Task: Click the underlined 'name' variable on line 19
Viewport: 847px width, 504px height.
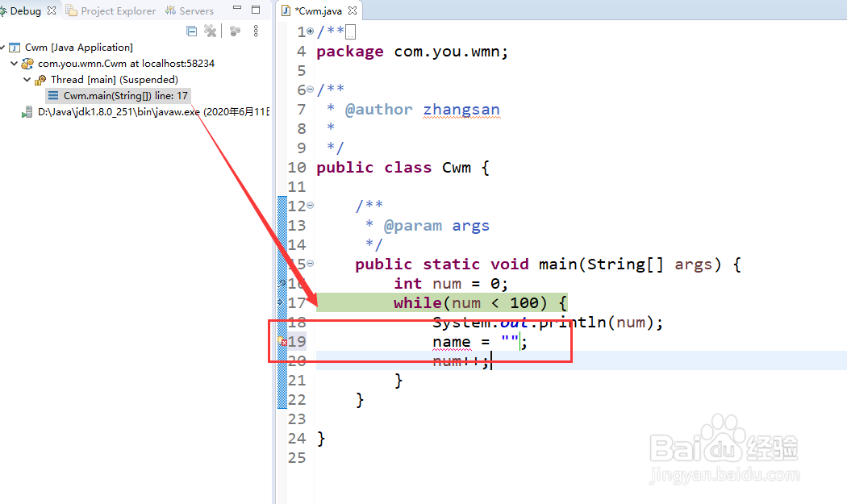Action: pos(452,342)
